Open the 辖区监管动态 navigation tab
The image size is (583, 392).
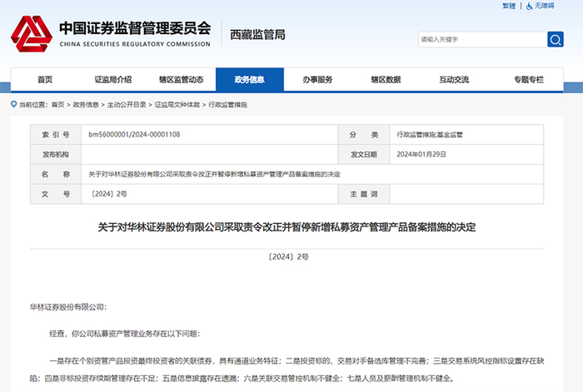[182, 80]
